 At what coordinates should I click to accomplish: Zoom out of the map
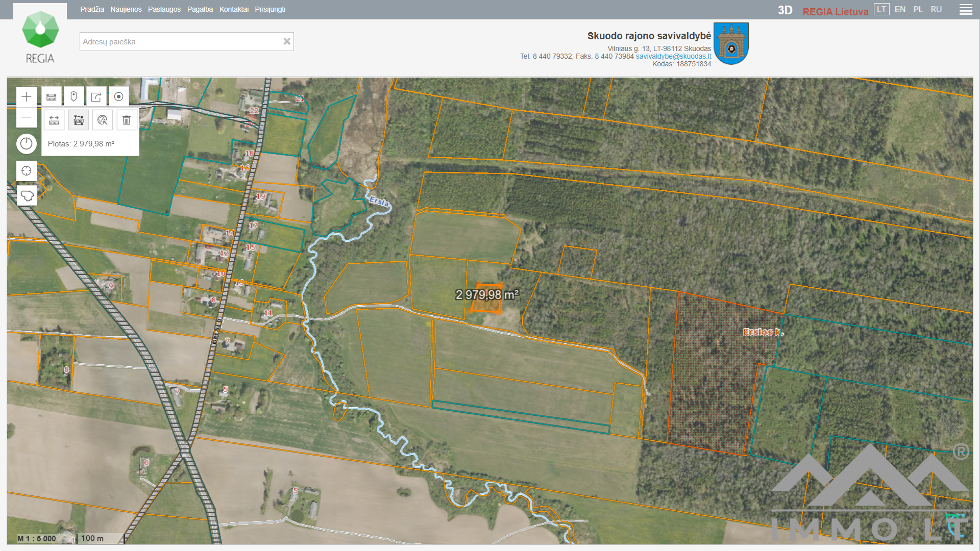27,117
